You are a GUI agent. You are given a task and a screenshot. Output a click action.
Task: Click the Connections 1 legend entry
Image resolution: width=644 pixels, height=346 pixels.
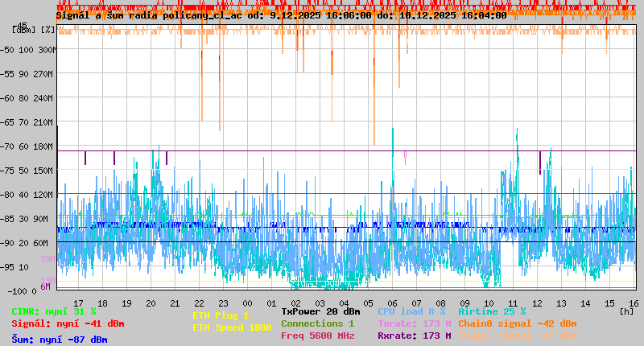[317, 323]
